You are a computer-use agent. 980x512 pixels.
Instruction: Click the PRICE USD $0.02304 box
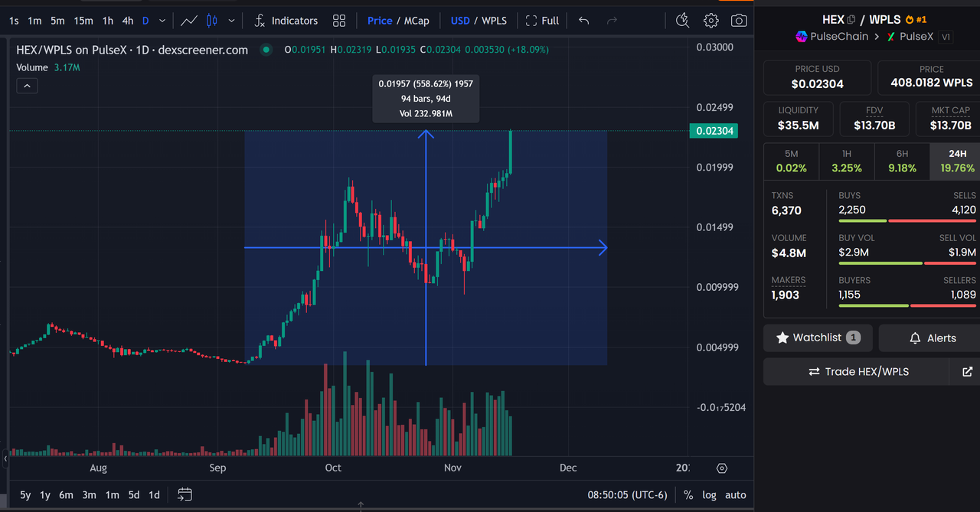tap(818, 77)
